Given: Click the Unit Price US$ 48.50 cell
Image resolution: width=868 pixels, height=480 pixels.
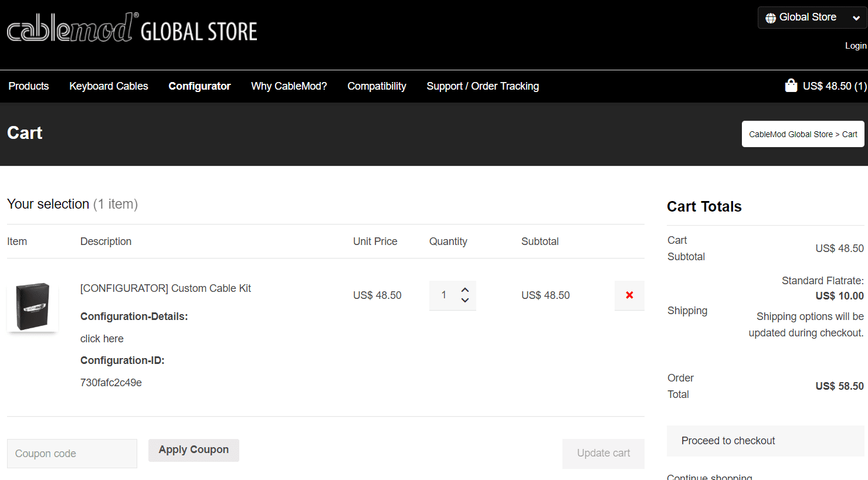Looking at the screenshot, I should point(377,295).
